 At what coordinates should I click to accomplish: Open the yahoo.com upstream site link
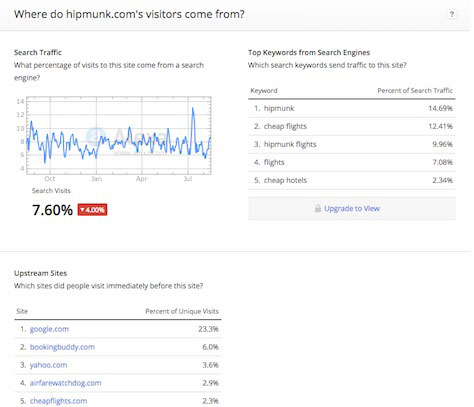pyautogui.click(x=49, y=365)
